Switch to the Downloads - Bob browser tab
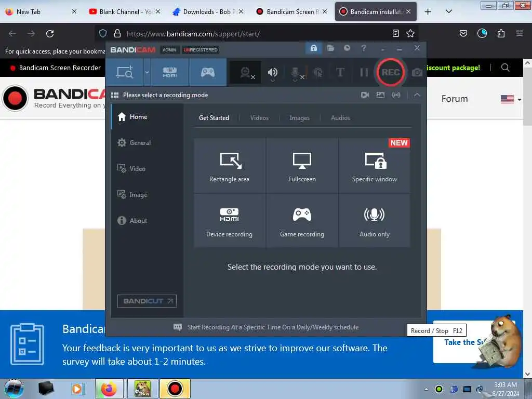 point(207,11)
